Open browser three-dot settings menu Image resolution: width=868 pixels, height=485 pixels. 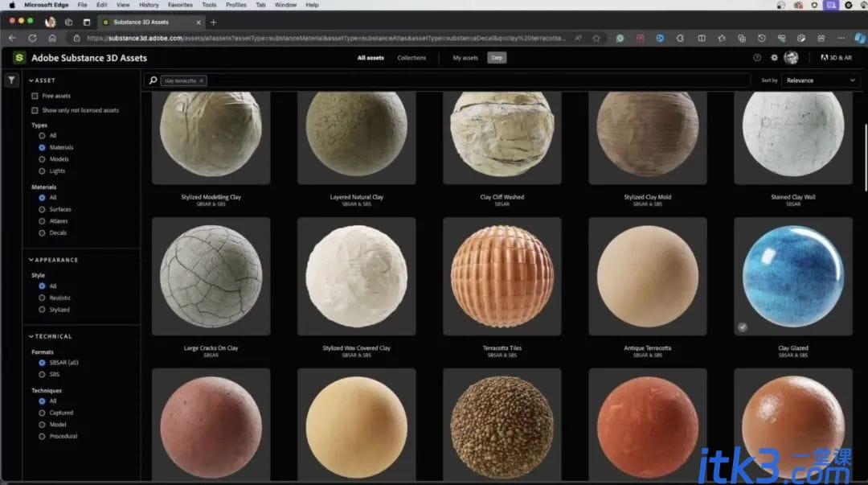pyautogui.click(x=841, y=39)
